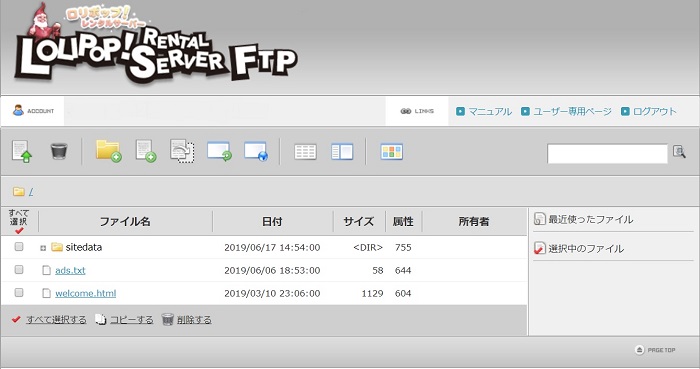Click the <DIR> size entry

(x=368, y=248)
